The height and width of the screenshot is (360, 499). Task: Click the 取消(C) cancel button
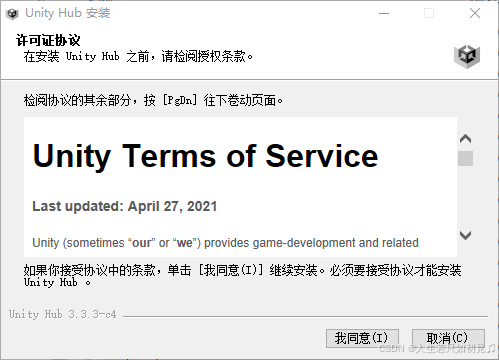tap(448, 338)
